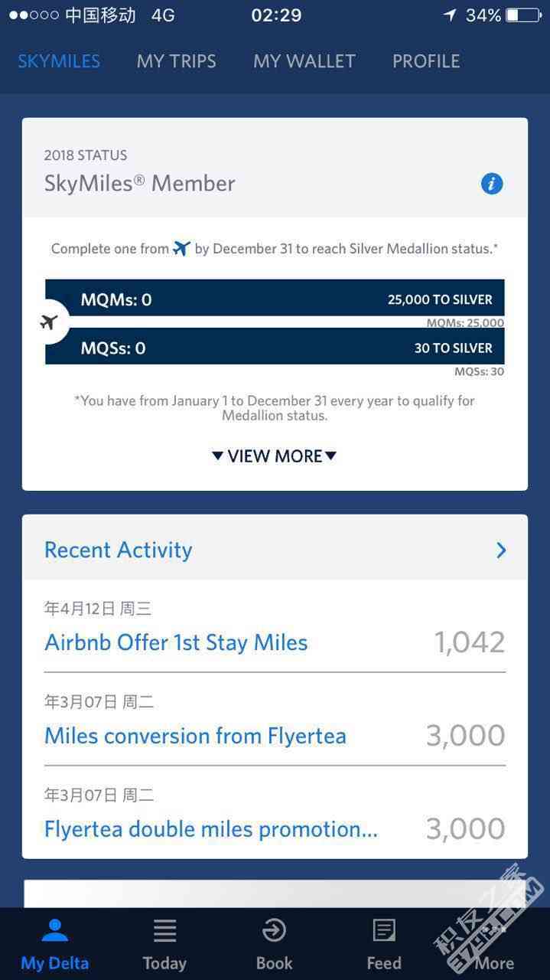This screenshot has width=550, height=980.
Task: Open the My Delta person icon
Action: click(54, 930)
